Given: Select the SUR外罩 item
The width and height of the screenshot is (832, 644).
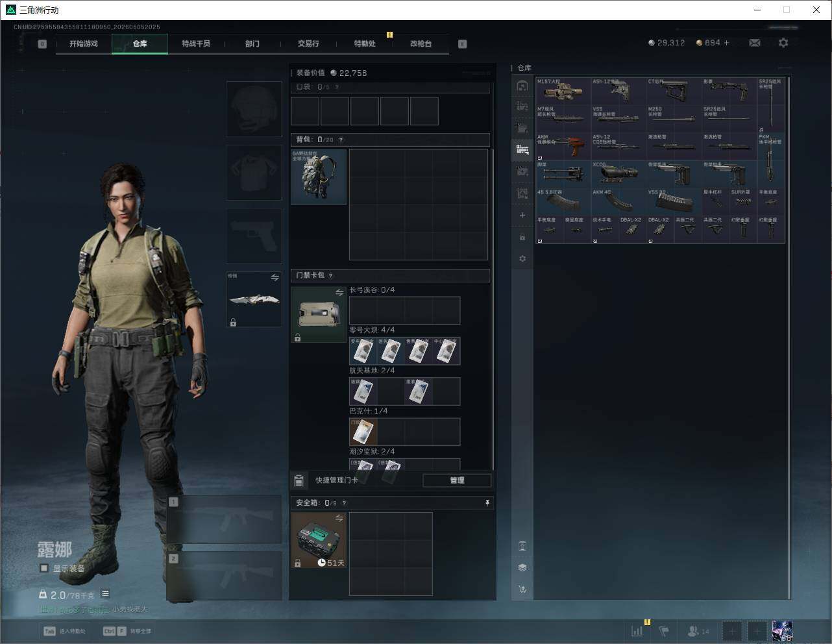Looking at the screenshot, I should point(743,202).
